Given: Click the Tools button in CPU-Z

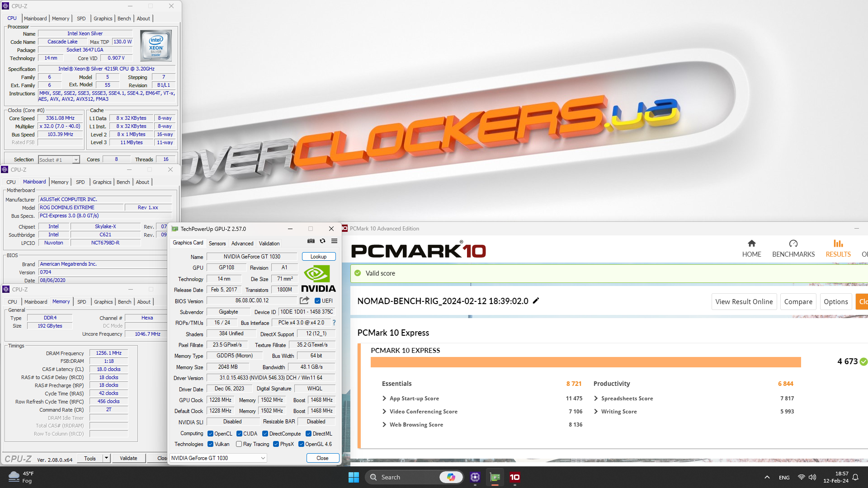Looking at the screenshot, I should pos(90,458).
